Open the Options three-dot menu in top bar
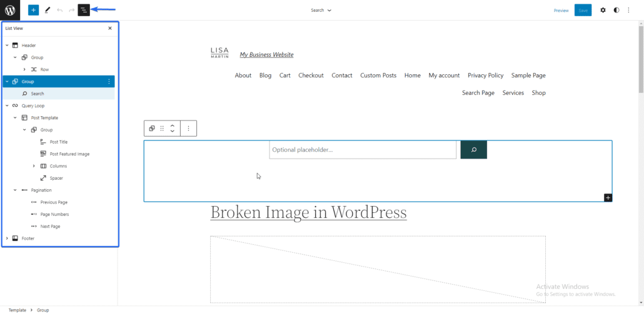The width and height of the screenshot is (644, 314). (628, 10)
